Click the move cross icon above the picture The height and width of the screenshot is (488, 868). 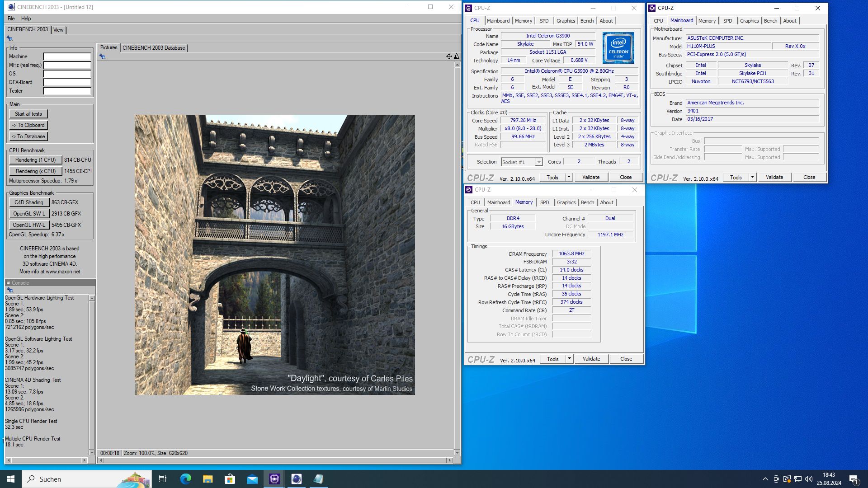[449, 56]
